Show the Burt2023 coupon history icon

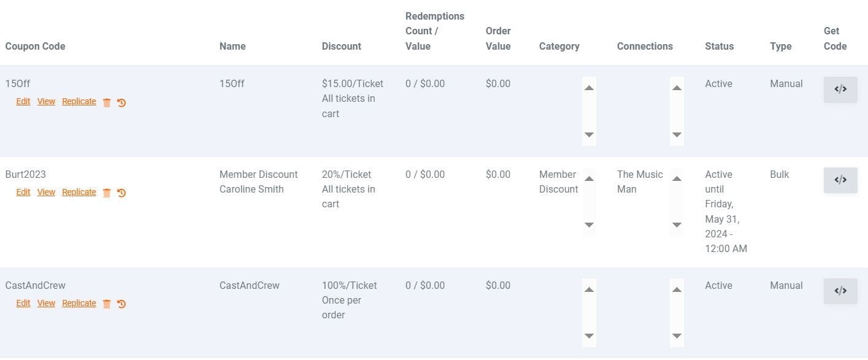(x=121, y=193)
